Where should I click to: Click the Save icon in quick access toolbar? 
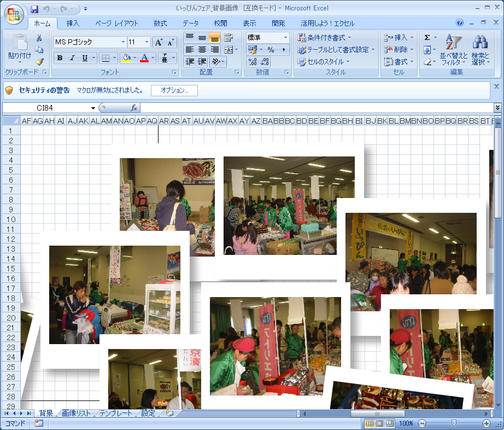[x=34, y=9]
